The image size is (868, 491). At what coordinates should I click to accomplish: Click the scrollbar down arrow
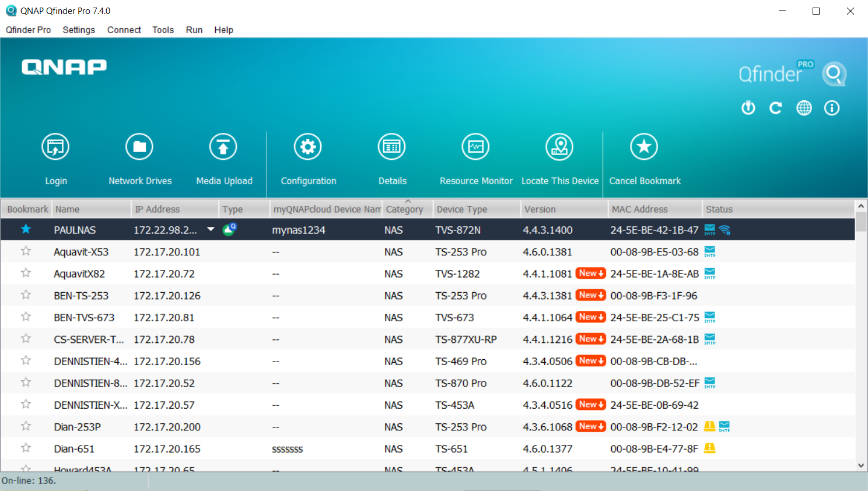[861, 465]
